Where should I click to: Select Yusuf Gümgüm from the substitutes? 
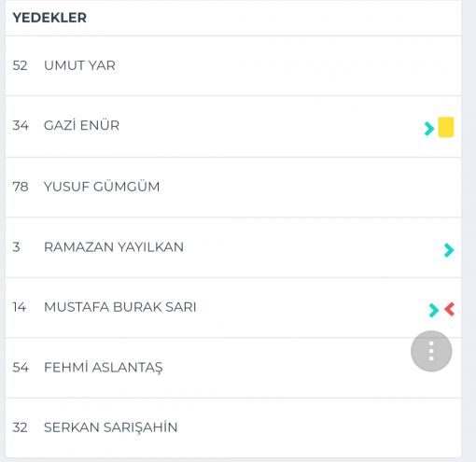tap(102, 187)
